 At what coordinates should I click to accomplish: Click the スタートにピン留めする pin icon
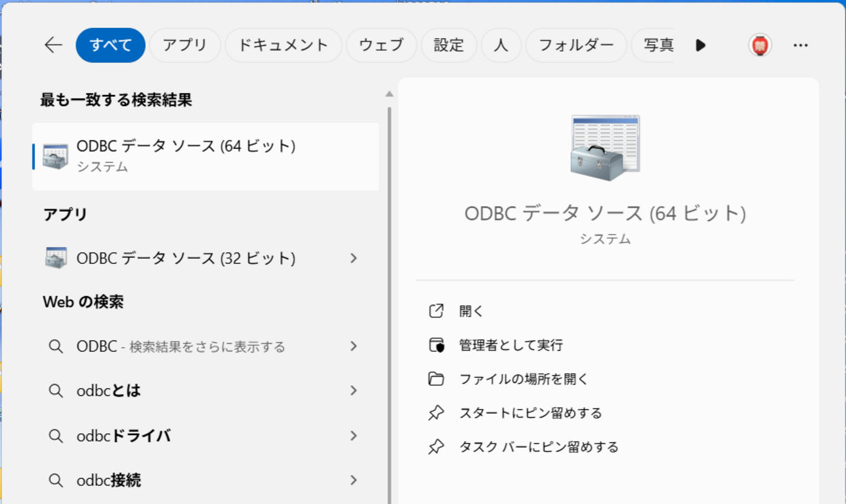(x=437, y=413)
